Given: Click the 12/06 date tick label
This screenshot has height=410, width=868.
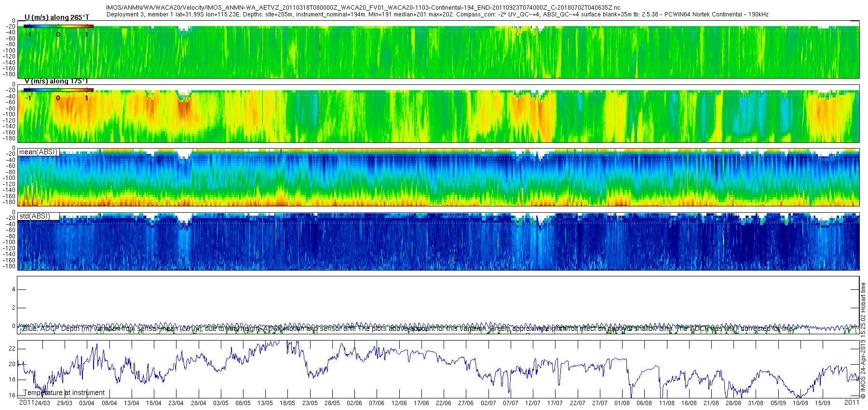Looking at the screenshot, I should point(399,403).
